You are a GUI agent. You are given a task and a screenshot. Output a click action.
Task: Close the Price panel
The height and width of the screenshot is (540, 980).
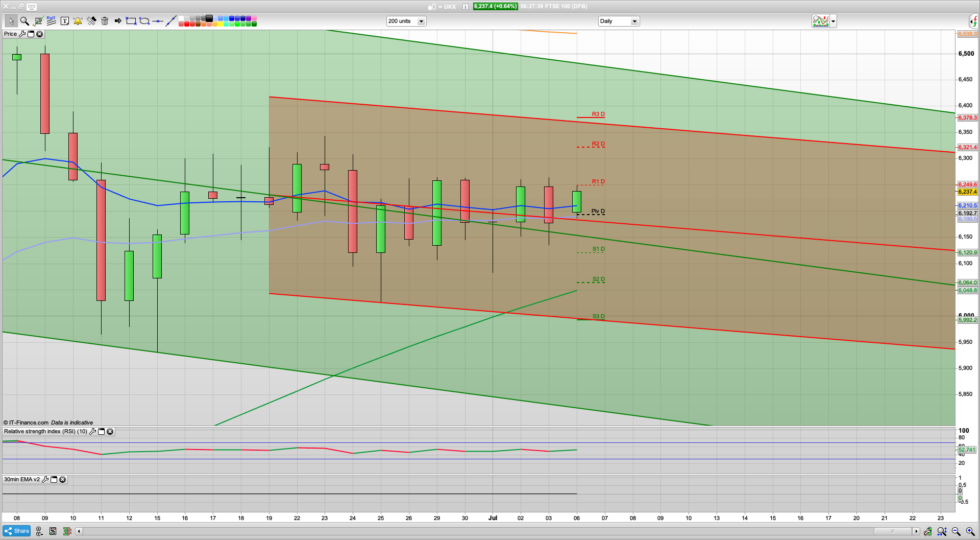pyautogui.click(x=39, y=34)
